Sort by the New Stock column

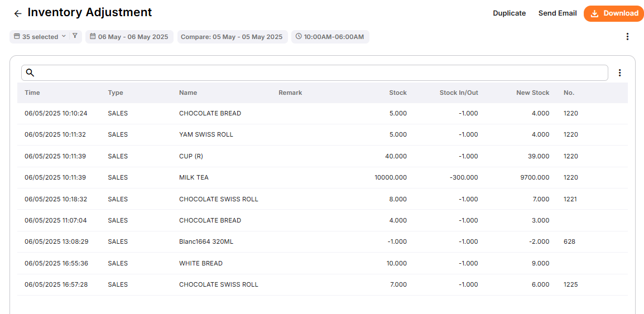click(532, 93)
